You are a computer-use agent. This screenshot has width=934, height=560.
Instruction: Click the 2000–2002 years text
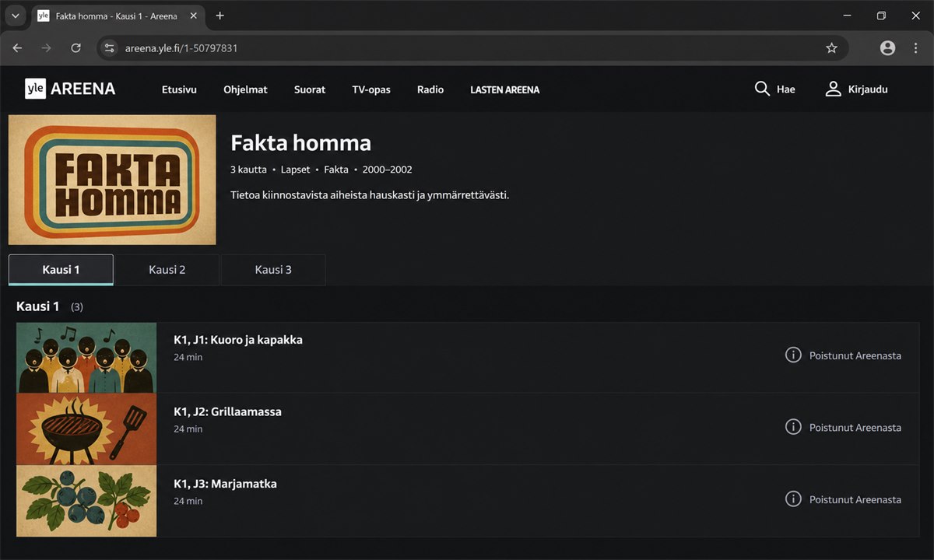[388, 170]
